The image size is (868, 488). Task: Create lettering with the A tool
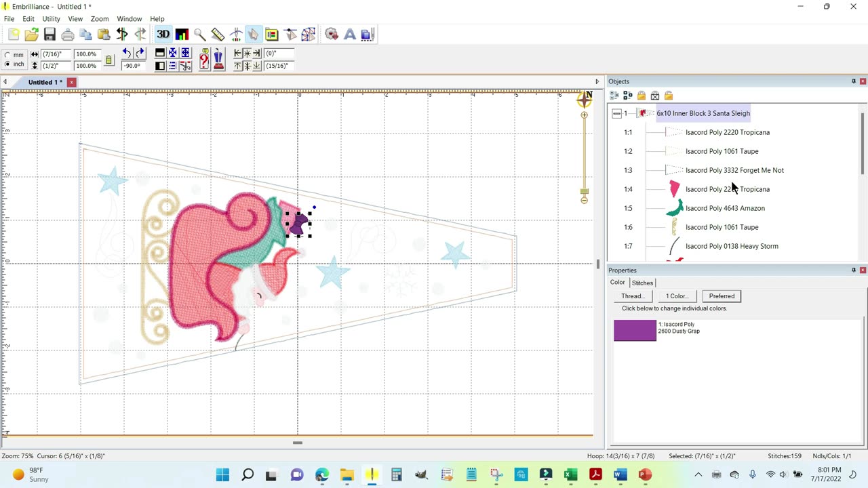click(x=350, y=35)
